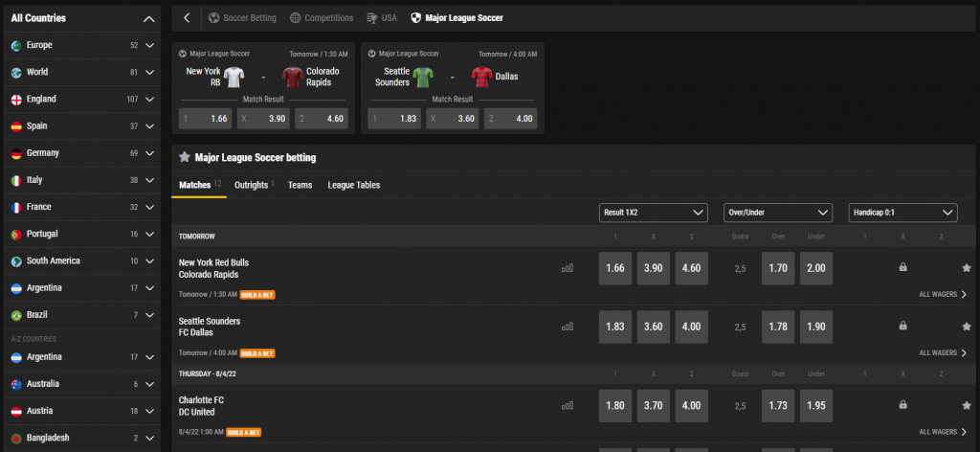980x452 pixels.
Task: Click the England flag icon
Action: (x=16, y=100)
